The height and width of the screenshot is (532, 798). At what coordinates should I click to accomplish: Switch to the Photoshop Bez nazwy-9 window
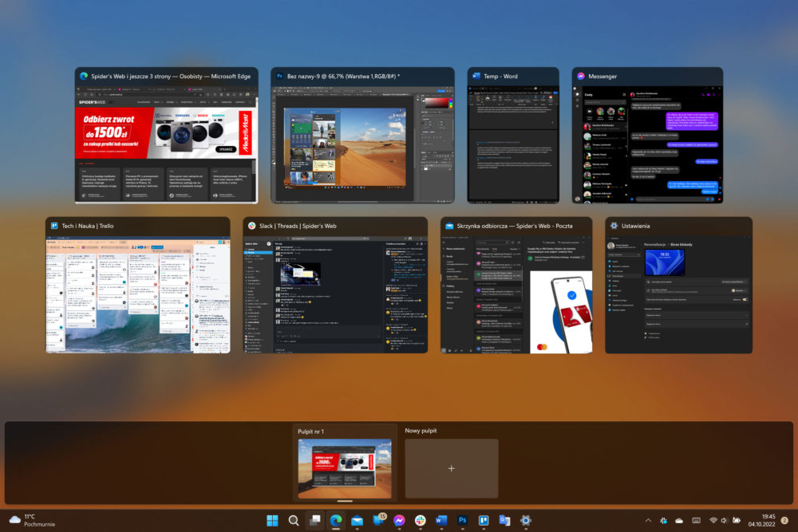tap(362, 136)
